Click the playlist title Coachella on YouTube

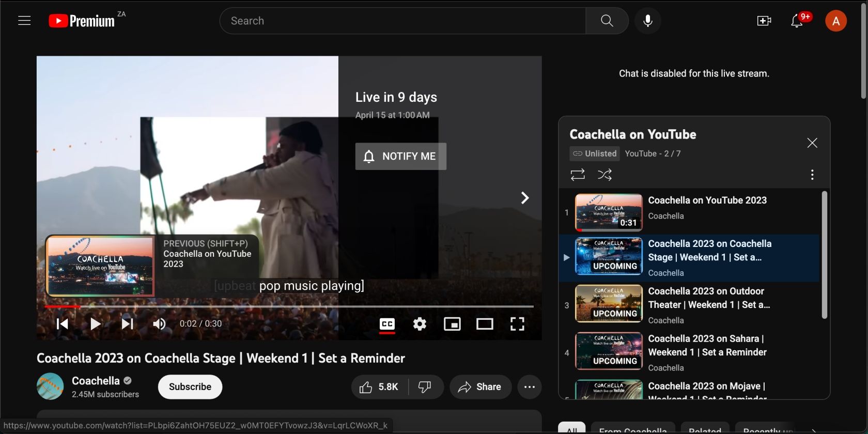pos(633,134)
